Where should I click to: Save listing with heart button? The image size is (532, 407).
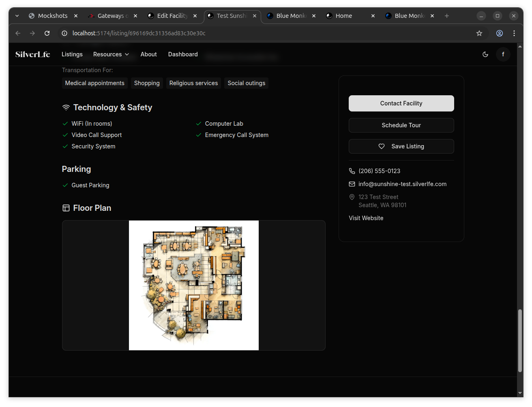click(x=401, y=146)
